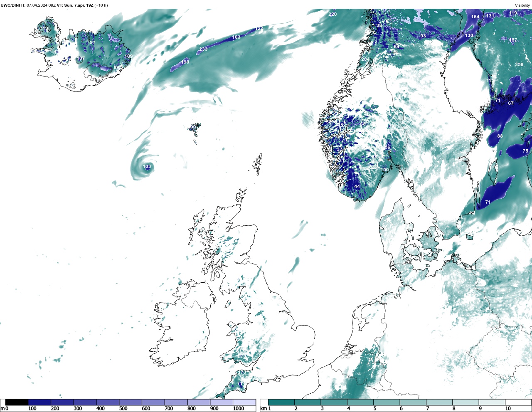This screenshot has height=412, width=532.
Task: Select the white swatch right of 10 km
Action: point(518,402)
